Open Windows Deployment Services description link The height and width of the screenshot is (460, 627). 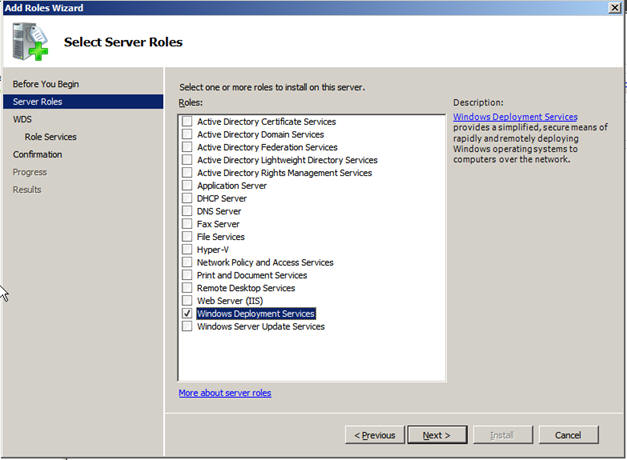[x=515, y=117]
